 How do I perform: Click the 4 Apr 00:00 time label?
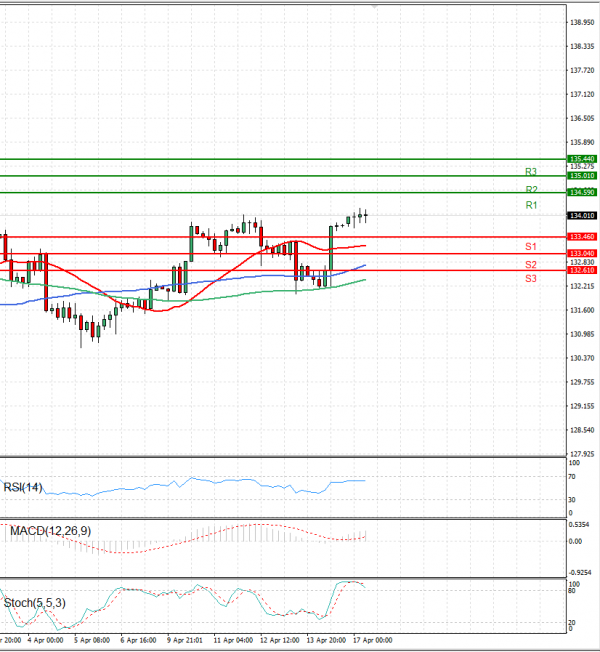tap(45, 640)
